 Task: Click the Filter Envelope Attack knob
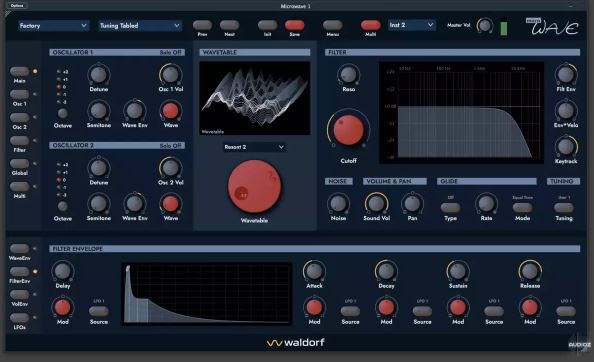[x=314, y=271]
